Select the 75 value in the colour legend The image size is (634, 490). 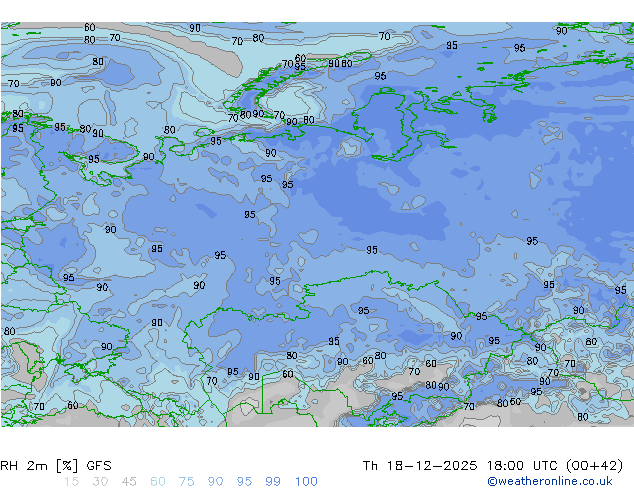coord(186,482)
